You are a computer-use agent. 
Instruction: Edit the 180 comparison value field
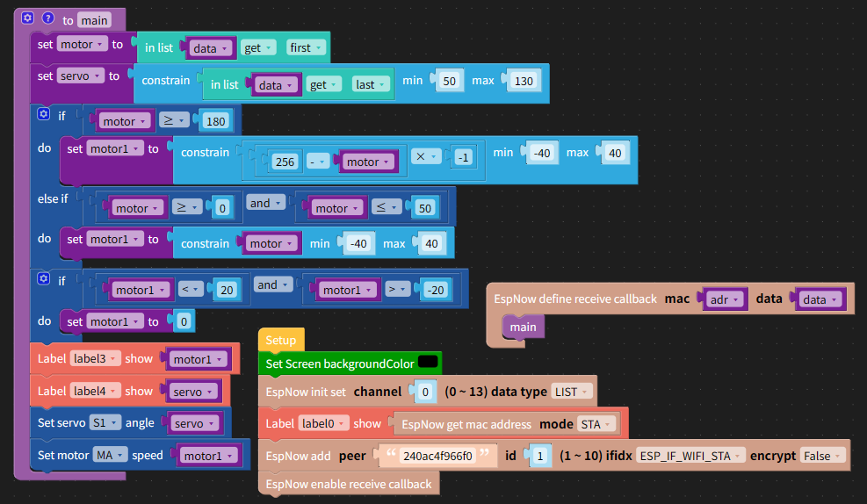pos(215,121)
